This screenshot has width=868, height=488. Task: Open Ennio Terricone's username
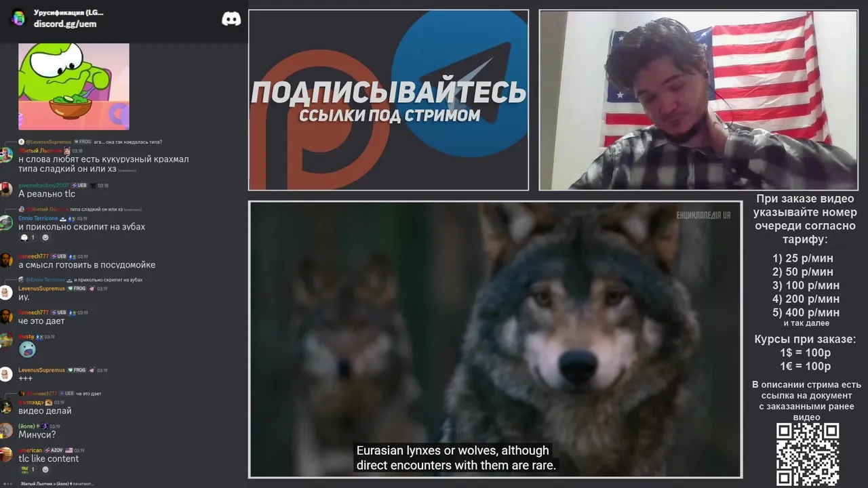click(x=37, y=219)
